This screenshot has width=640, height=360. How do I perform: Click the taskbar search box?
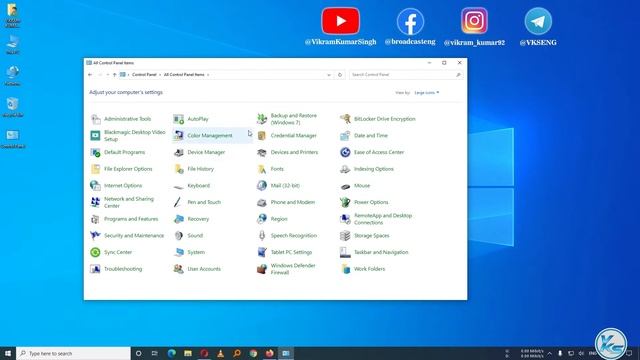[x=73, y=353]
